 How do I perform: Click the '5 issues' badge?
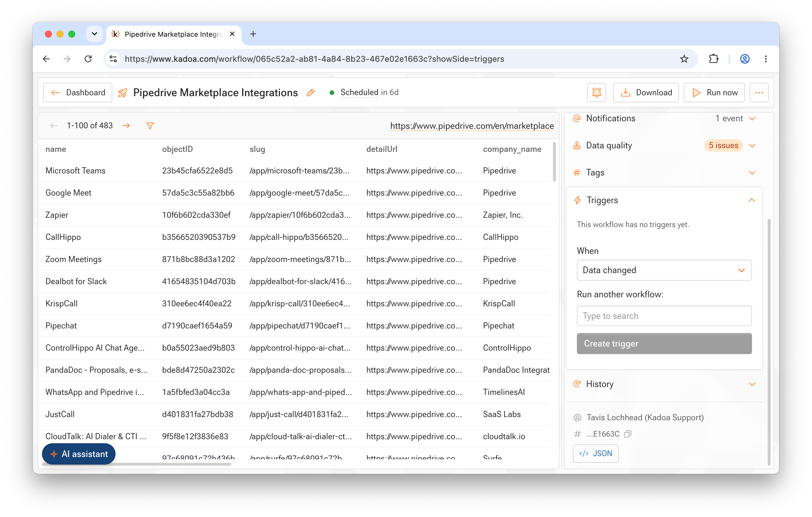pyautogui.click(x=723, y=145)
